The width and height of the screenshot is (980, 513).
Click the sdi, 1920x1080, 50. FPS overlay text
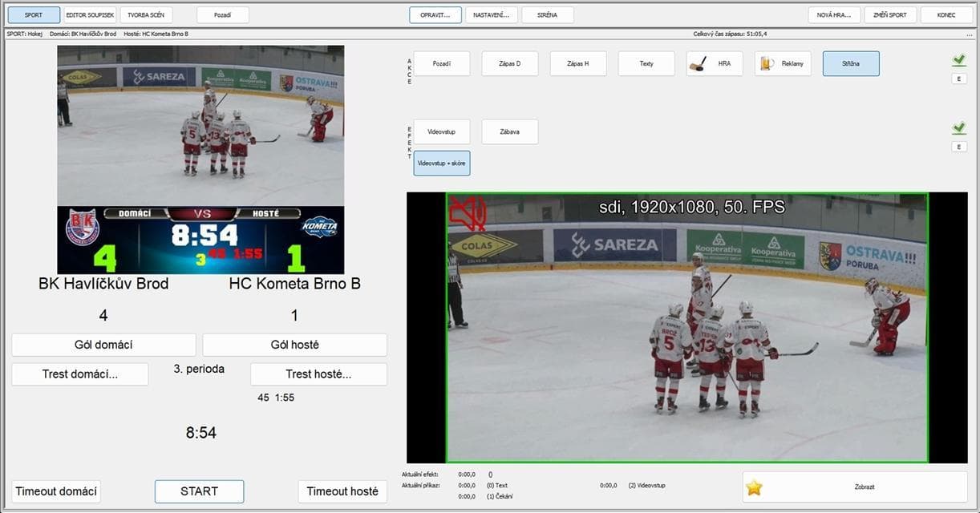coord(691,207)
